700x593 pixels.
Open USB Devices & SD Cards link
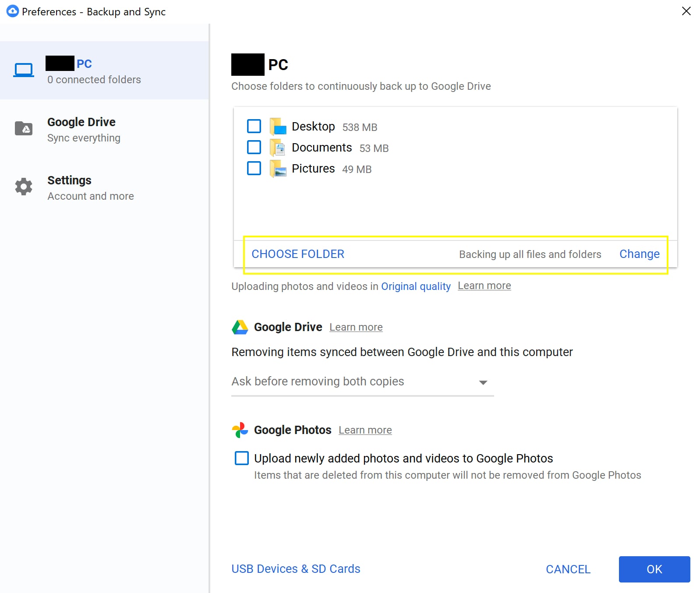click(296, 569)
